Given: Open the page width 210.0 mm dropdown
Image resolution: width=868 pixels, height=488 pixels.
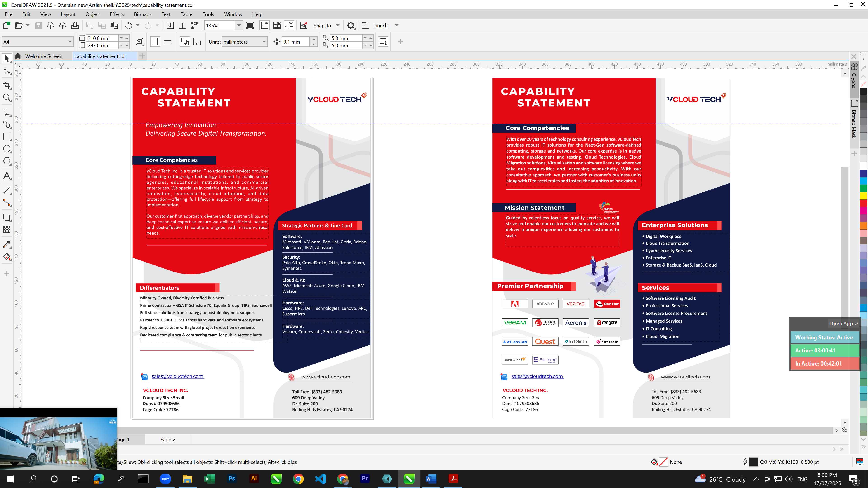Looking at the screenshot, I should point(121,38).
